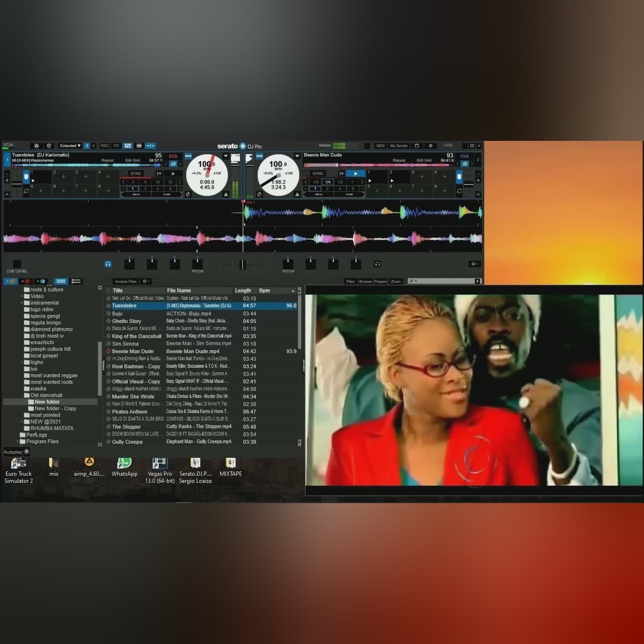Open the Extended display mode dropdown
The width and height of the screenshot is (644, 644).
pos(70,146)
